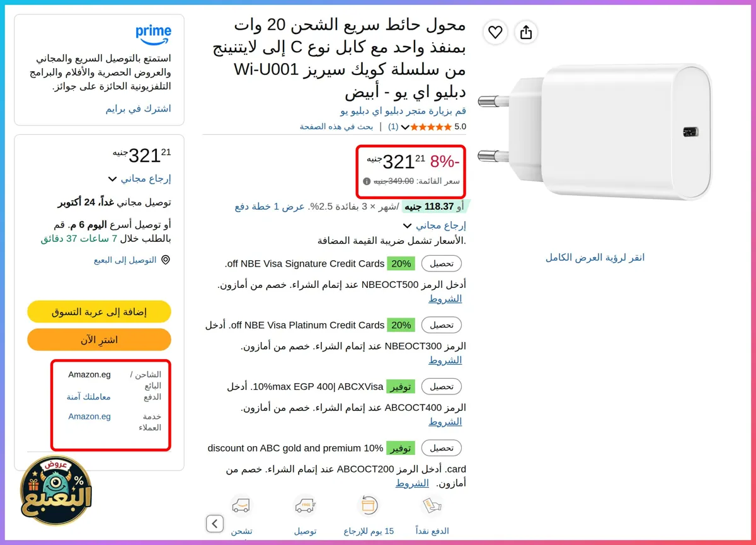Expand the rating dropdown chevron

406,127
